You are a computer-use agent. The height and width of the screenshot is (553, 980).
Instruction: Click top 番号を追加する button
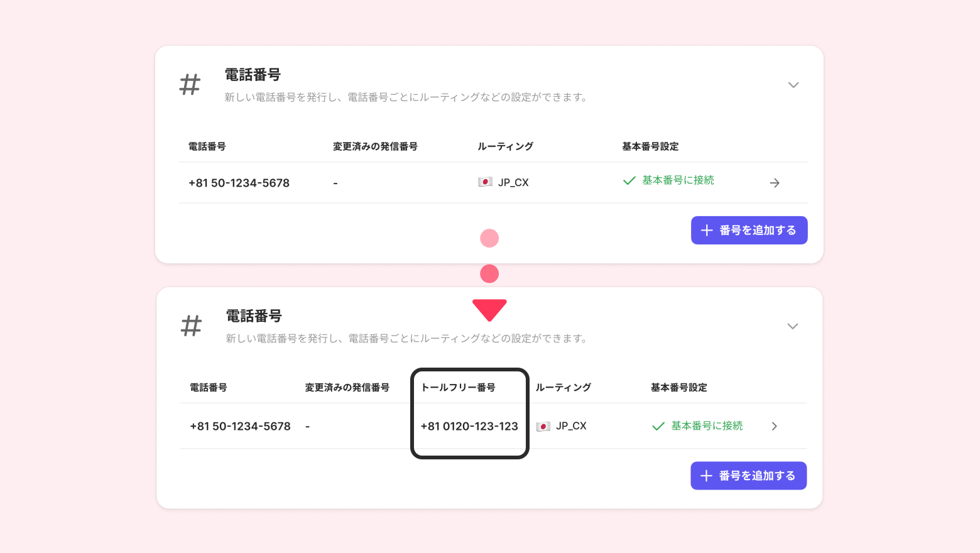point(749,231)
